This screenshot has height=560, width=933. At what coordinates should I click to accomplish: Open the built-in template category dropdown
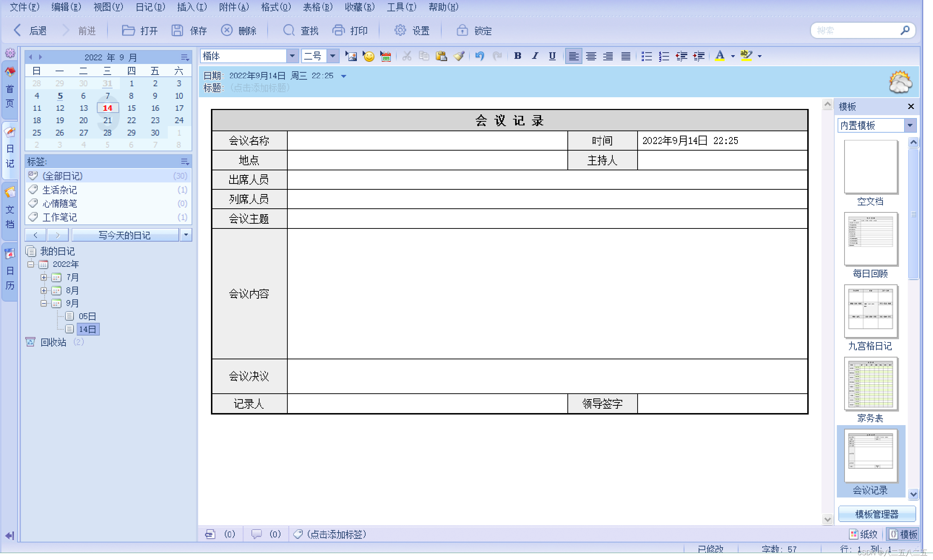[x=910, y=125]
